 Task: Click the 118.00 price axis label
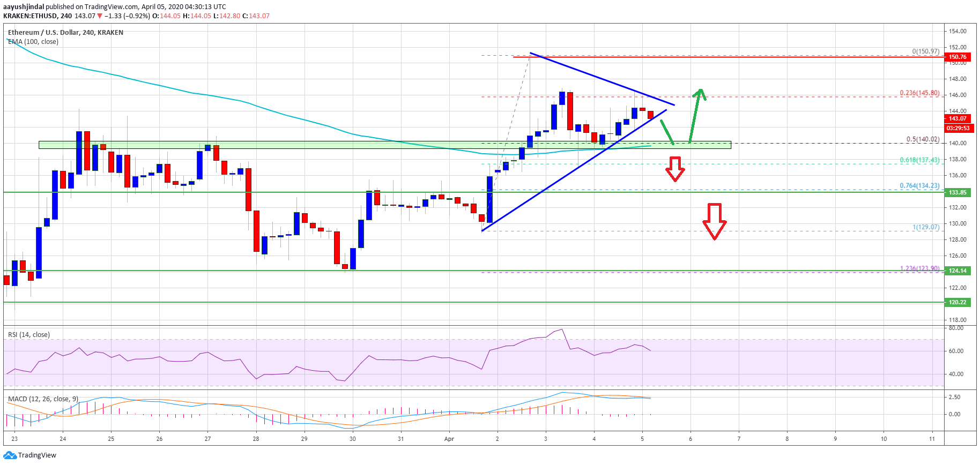point(957,320)
